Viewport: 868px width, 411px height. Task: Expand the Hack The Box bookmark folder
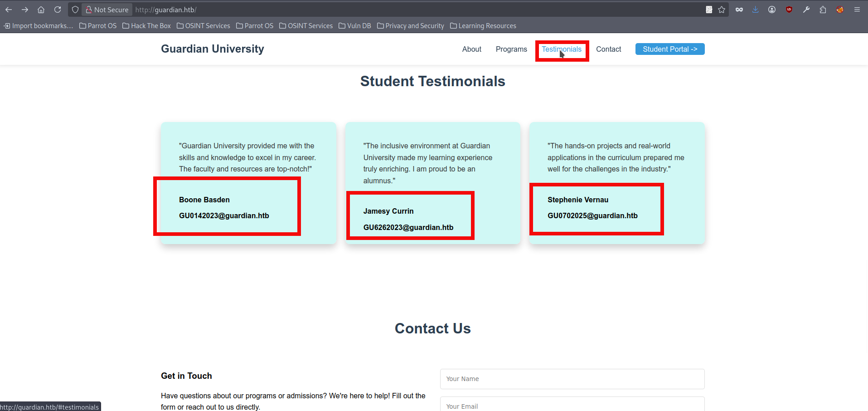click(146, 26)
